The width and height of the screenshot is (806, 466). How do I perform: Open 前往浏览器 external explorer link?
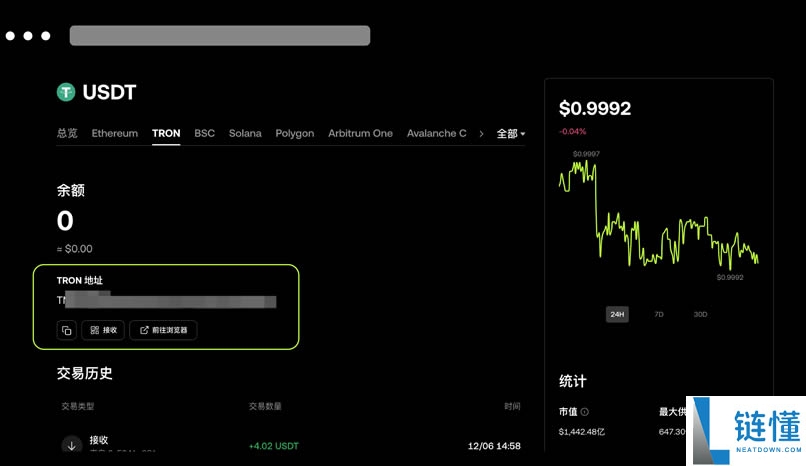(x=163, y=330)
